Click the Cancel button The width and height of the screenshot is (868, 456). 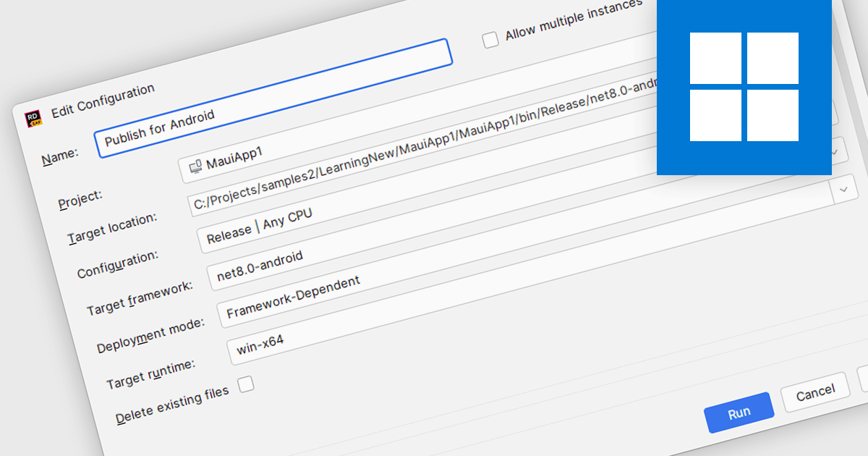[x=815, y=393]
